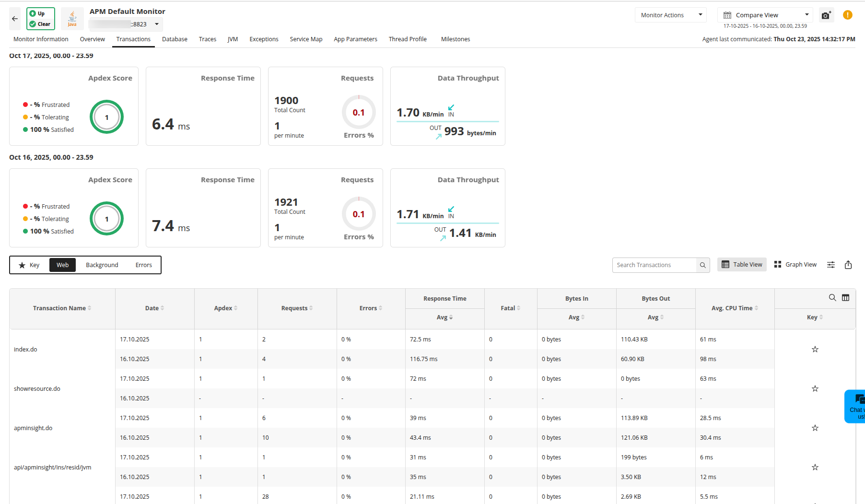The height and width of the screenshot is (504, 865).
Task: Star api/apminsight/ins/resid/jvm transaction
Action: coord(815,467)
